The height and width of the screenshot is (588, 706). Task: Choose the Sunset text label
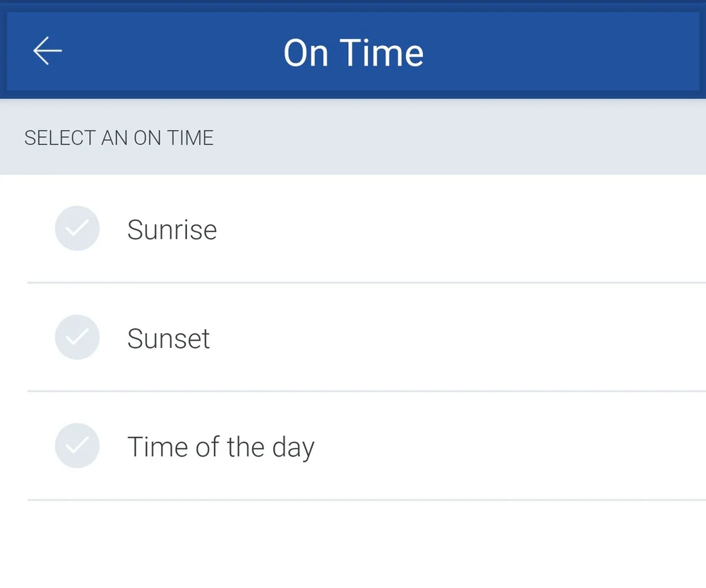[x=169, y=339]
